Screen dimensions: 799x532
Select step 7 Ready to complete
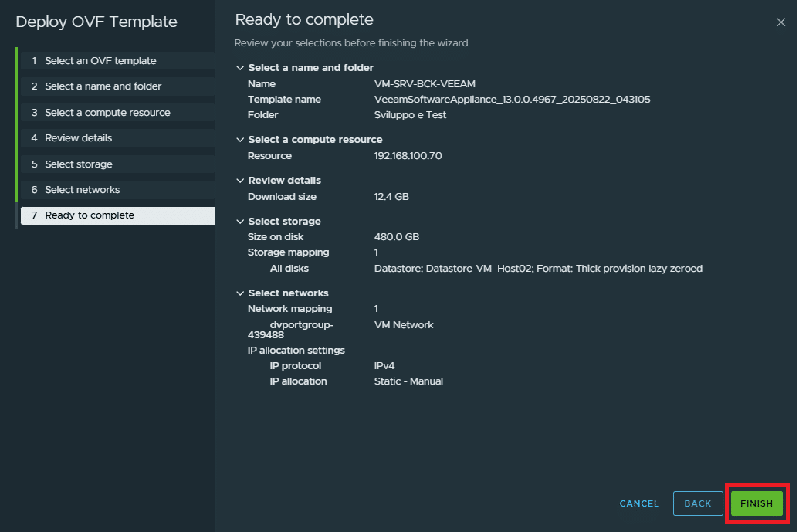coord(90,215)
